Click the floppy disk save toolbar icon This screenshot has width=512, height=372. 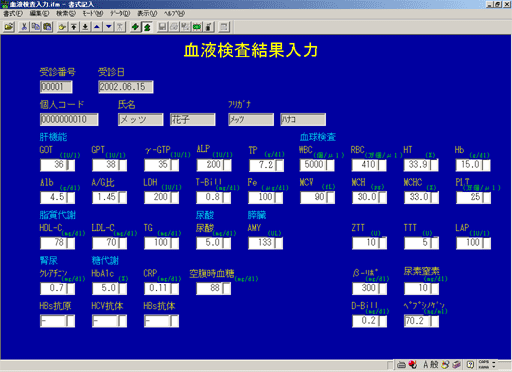click(x=162, y=27)
